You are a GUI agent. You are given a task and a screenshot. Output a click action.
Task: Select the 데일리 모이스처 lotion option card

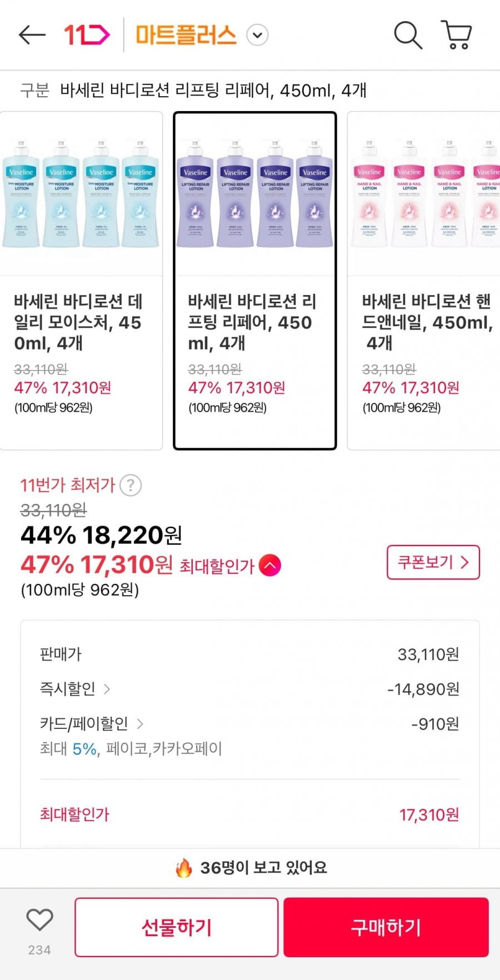(81, 356)
